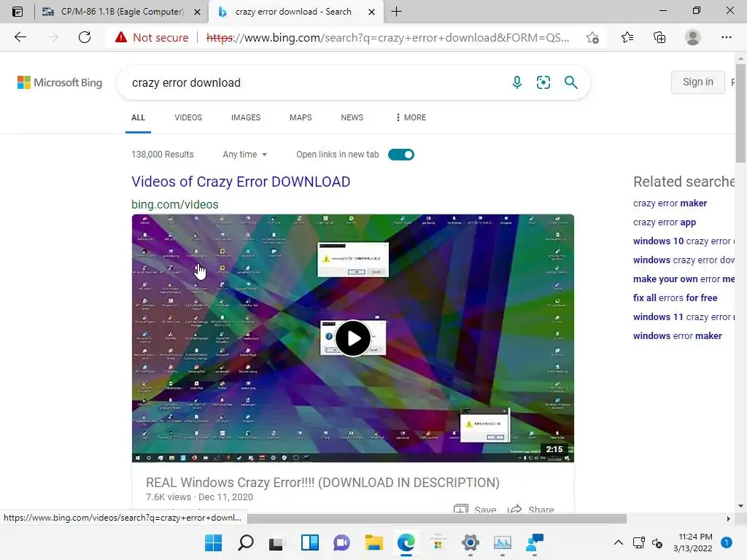Switch to the CP/M-86 1.1B browser tab
Image resolution: width=747 pixels, height=560 pixels.
pos(122,12)
